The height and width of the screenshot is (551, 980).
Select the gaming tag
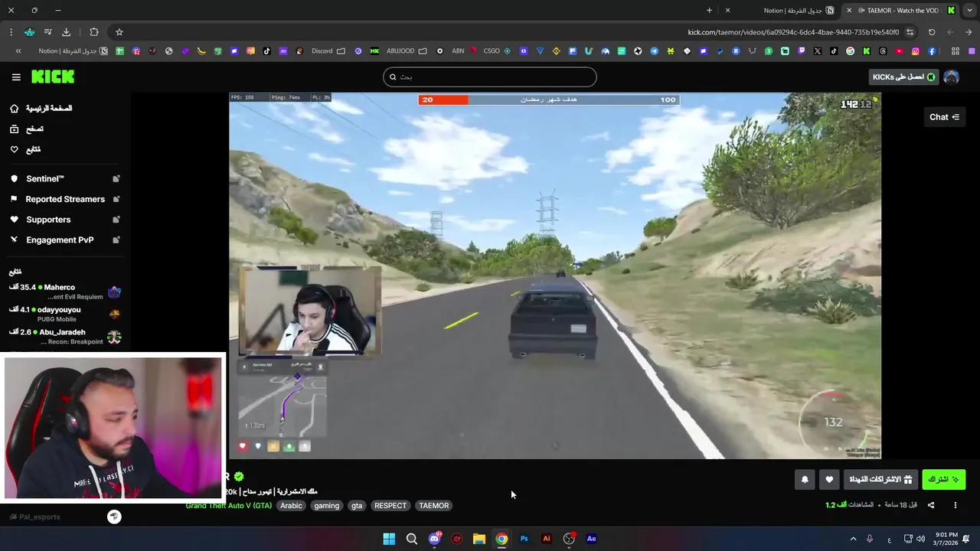pyautogui.click(x=326, y=506)
